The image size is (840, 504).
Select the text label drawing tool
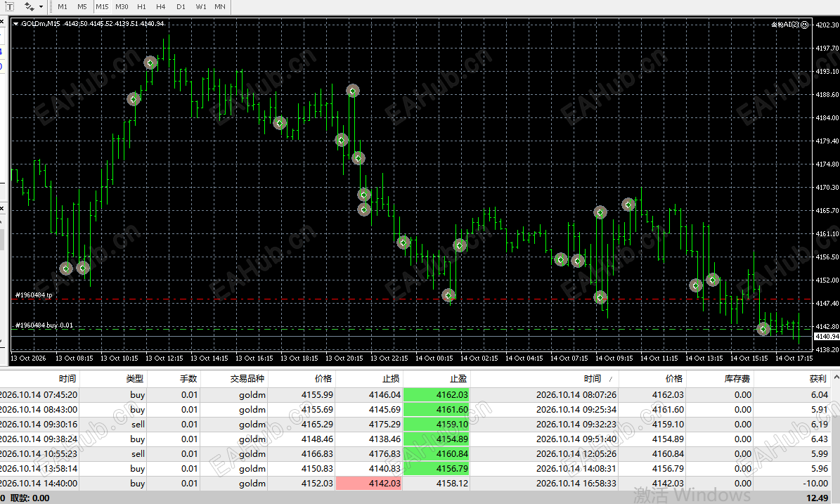click(9, 7)
